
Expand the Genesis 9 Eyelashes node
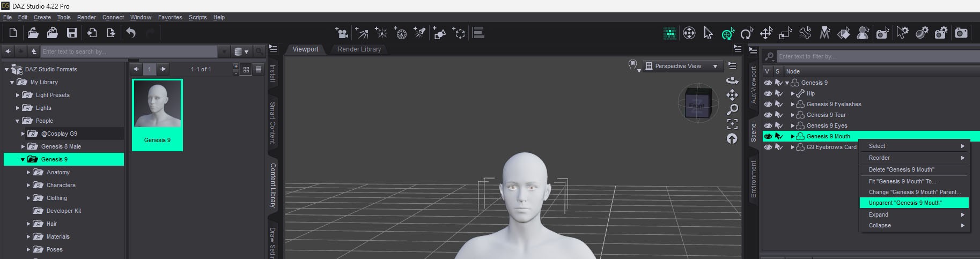792,104
